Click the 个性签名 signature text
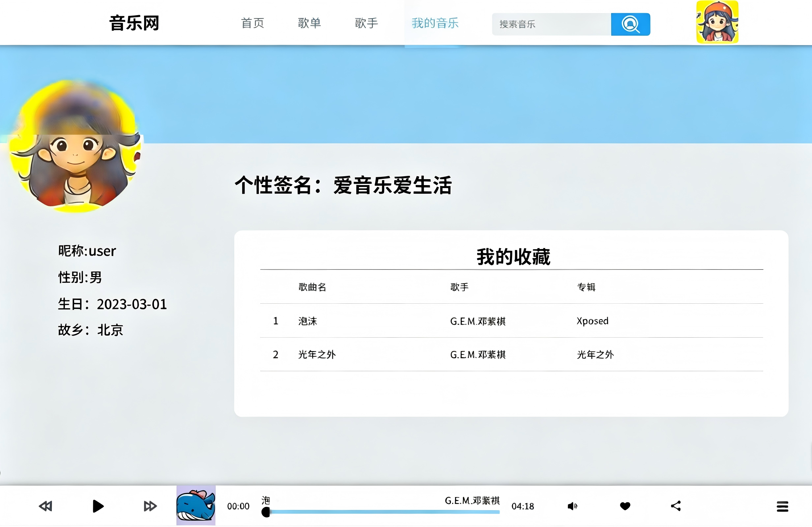Viewport: 812px width, 527px height. coord(343,186)
